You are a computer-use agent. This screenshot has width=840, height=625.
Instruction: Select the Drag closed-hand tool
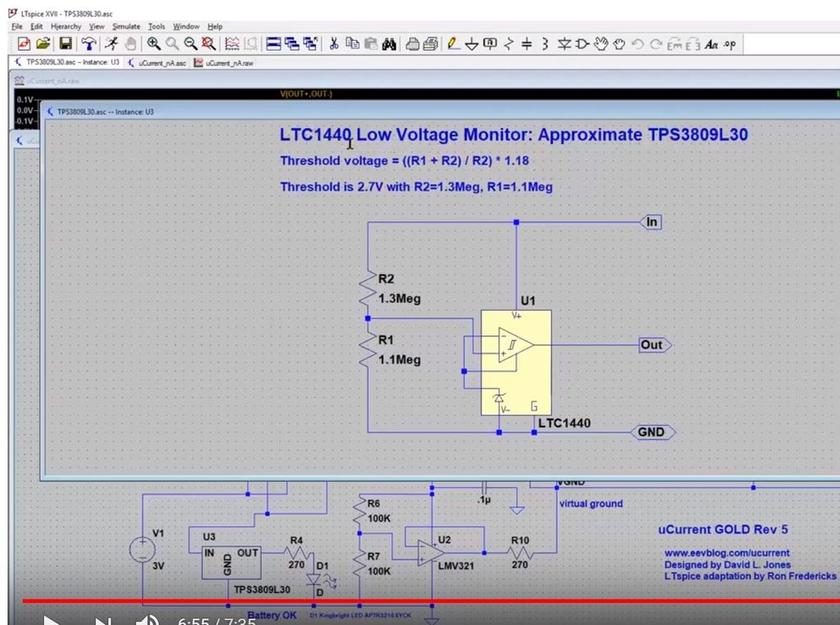(619, 44)
